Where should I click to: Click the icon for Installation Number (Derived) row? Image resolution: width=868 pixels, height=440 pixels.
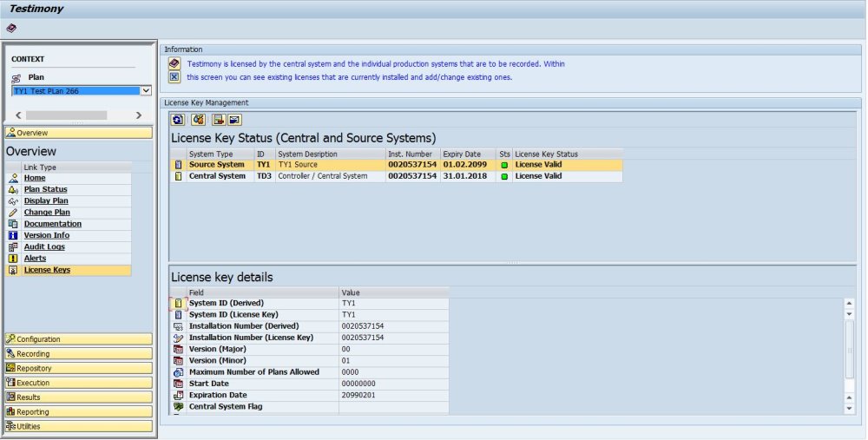pos(178,326)
